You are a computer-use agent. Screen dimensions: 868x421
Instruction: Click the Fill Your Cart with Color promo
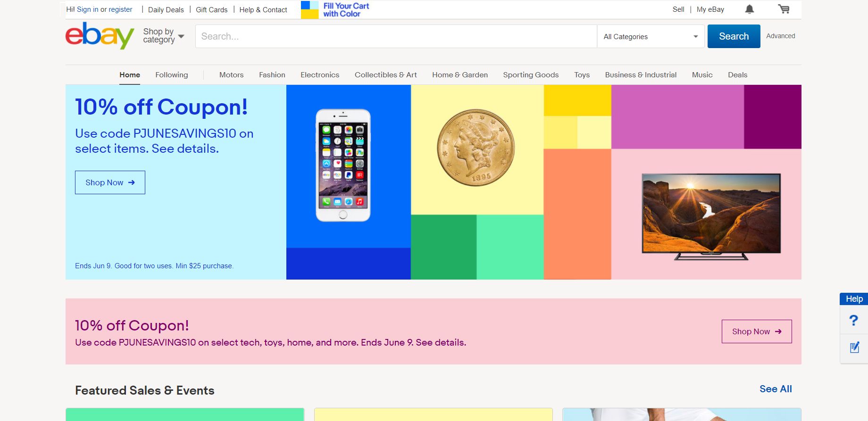coord(335,9)
